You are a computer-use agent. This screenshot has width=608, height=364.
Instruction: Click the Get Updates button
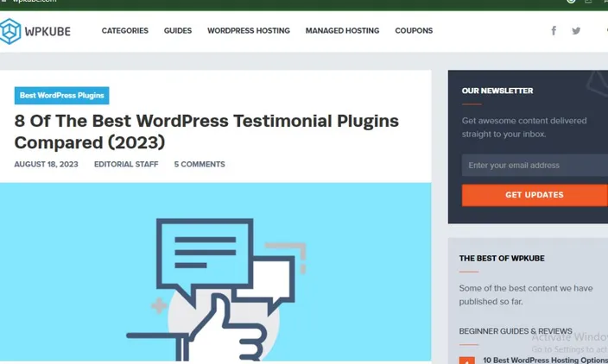[x=535, y=195]
